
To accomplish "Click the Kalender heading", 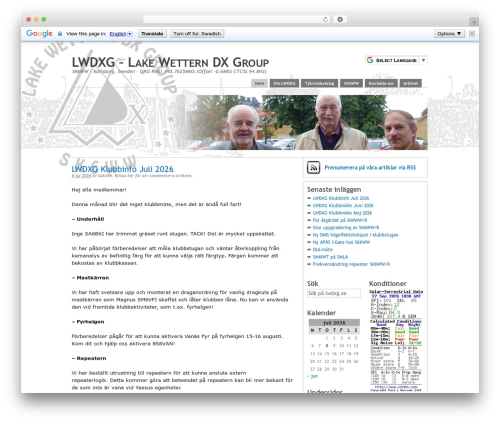I will tap(321, 313).
